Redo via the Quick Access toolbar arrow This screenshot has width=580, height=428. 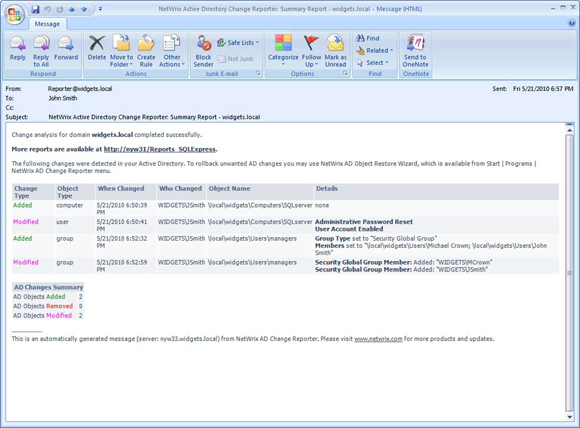coord(60,9)
